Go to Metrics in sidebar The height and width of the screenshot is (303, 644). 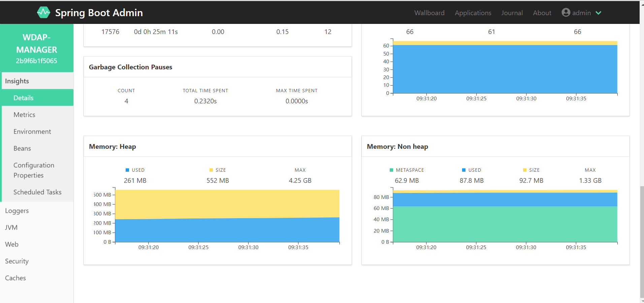pos(37,114)
